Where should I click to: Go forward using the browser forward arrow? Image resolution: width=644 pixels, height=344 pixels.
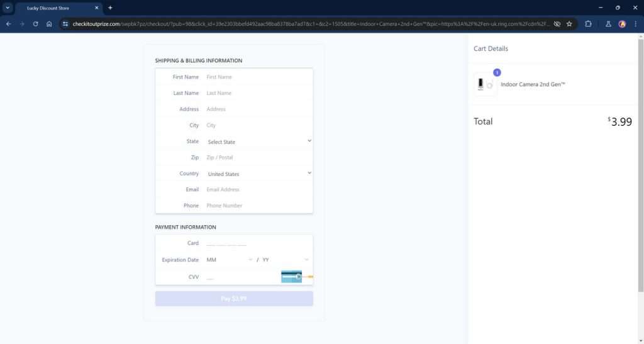coord(22,24)
